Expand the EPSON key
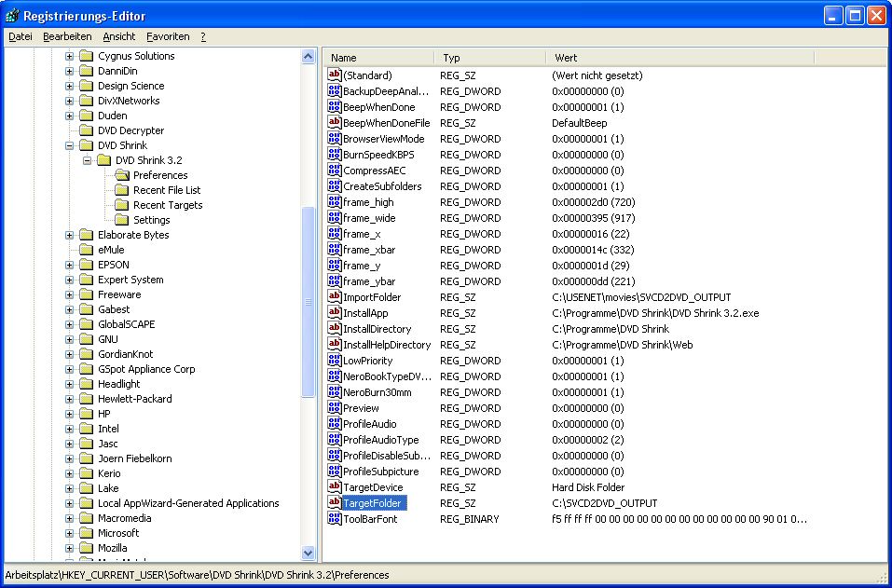 [x=69, y=265]
